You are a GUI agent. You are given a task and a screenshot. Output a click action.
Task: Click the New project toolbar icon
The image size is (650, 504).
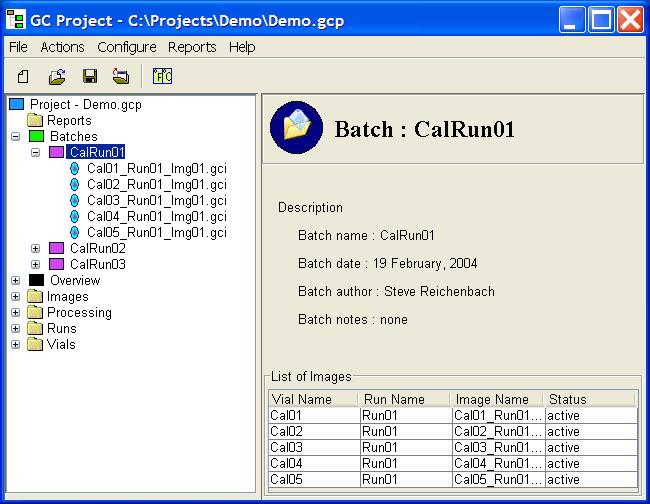coord(23,76)
